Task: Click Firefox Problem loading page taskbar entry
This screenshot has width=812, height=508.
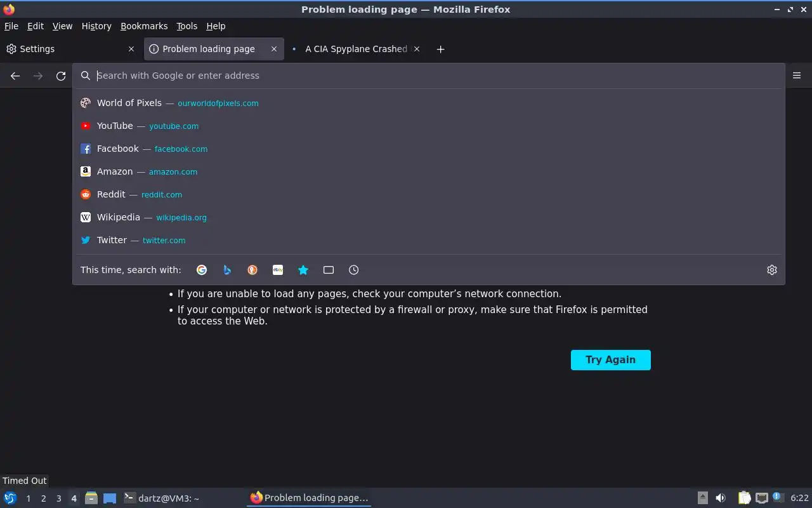Action: 308,498
